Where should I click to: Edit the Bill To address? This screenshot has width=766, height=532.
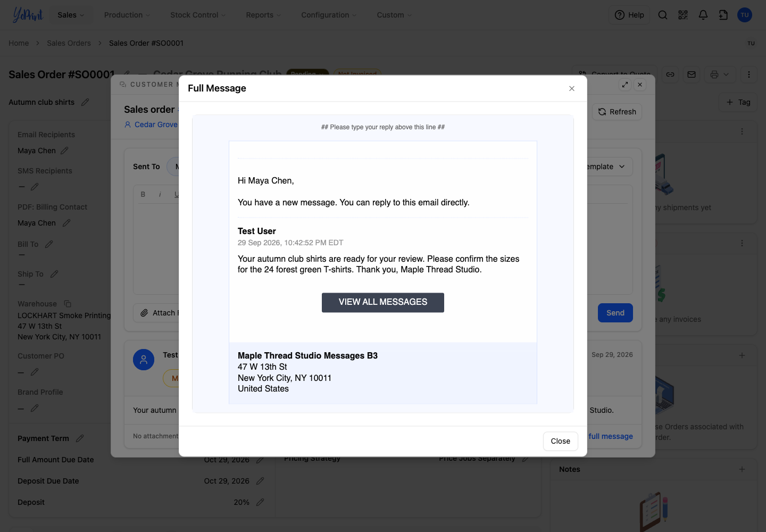(x=49, y=244)
